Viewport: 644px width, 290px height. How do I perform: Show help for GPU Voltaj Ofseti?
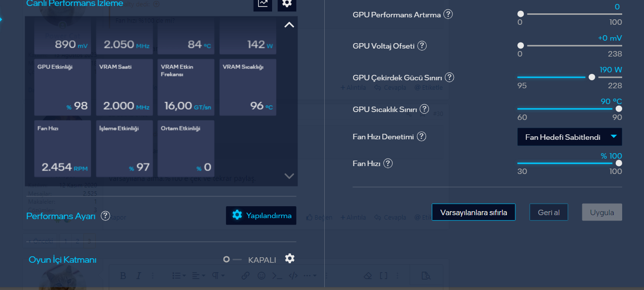(422, 46)
